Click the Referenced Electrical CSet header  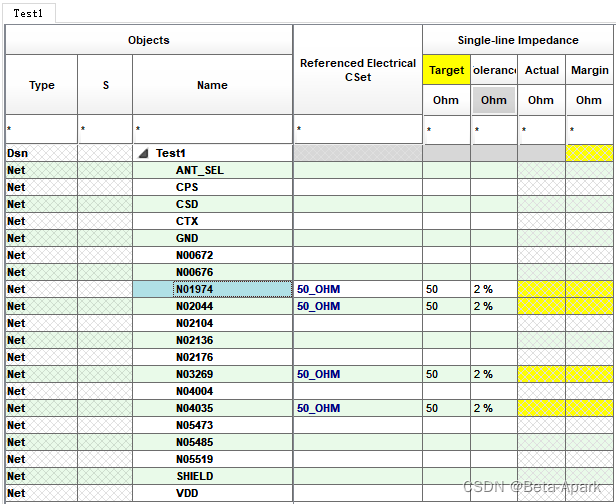[x=357, y=70]
